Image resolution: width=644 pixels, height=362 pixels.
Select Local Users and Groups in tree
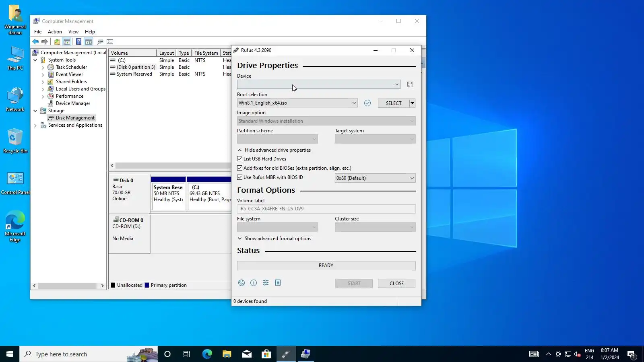[80, 89]
